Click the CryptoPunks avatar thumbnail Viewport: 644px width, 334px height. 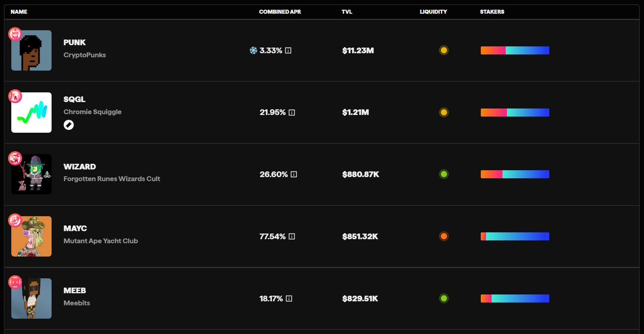(x=31, y=50)
